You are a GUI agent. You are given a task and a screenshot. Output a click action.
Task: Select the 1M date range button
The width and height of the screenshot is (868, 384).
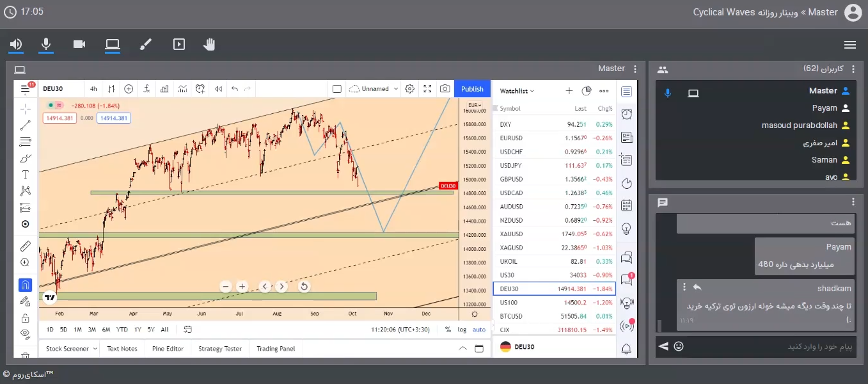(x=77, y=330)
